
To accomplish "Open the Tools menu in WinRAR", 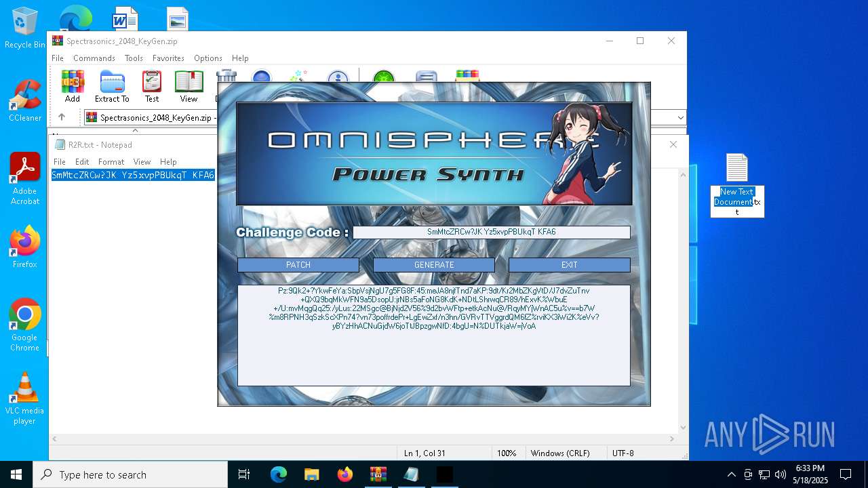I will 134,58.
